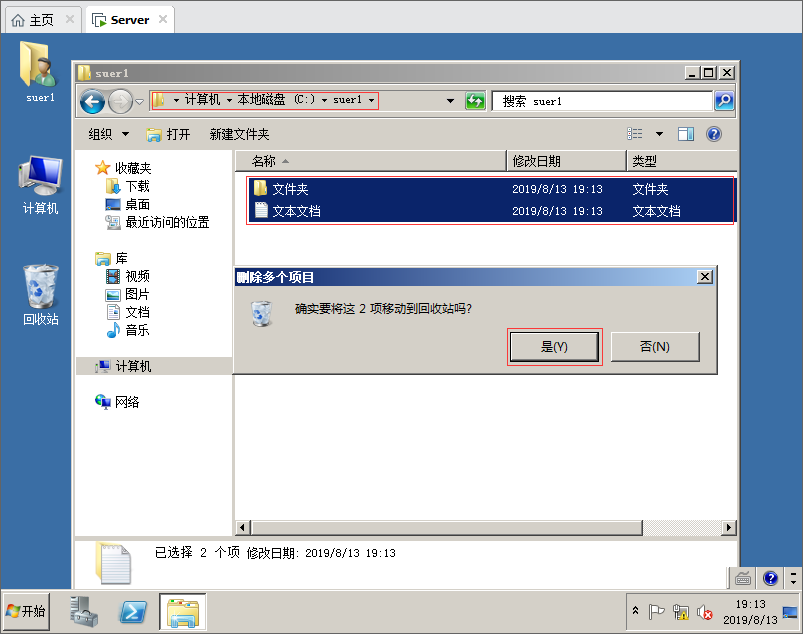Open the 开始 Start menu
Viewport: 803px width, 634px height.
tap(27, 611)
